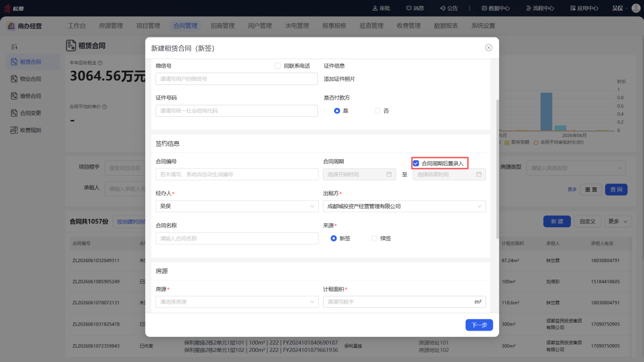644x362 pixels.
Task: Click the tall blue chart bar
Action: point(546,111)
